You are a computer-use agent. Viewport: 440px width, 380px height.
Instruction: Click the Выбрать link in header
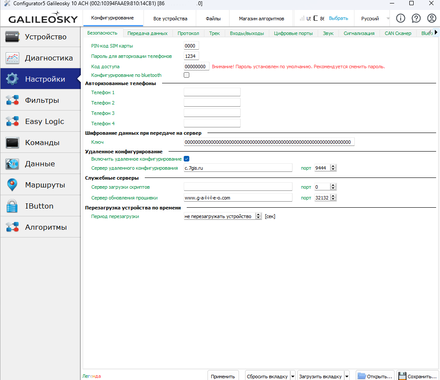coord(338,18)
